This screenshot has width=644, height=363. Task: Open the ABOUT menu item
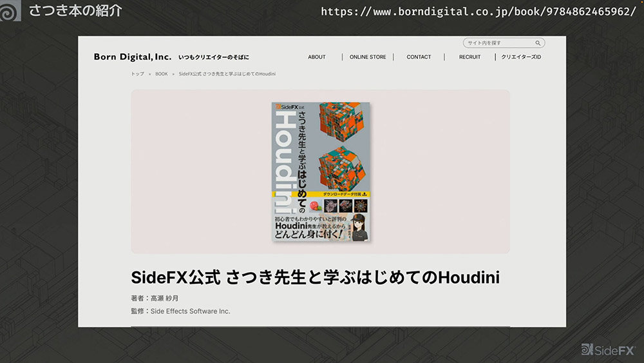click(317, 57)
